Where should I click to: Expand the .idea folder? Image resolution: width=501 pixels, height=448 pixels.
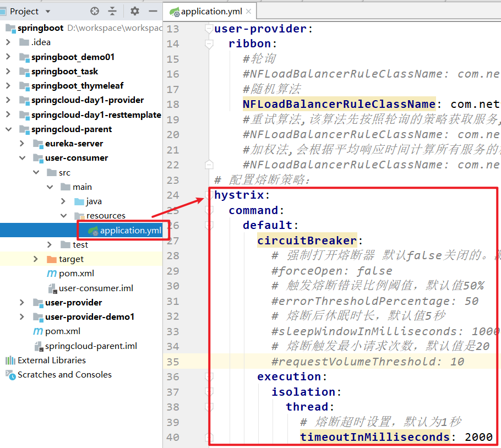(8, 42)
